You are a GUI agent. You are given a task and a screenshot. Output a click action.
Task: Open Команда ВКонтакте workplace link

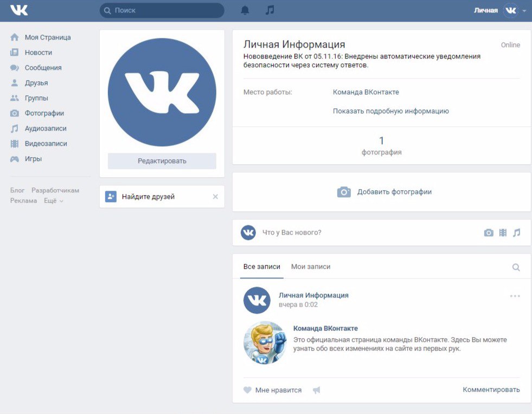[x=366, y=92]
